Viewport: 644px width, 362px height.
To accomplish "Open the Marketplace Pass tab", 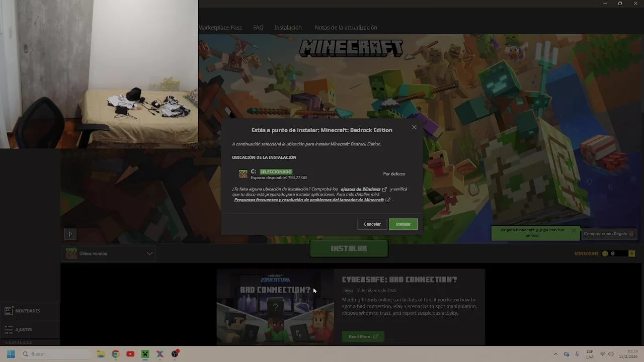I will [x=220, y=28].
